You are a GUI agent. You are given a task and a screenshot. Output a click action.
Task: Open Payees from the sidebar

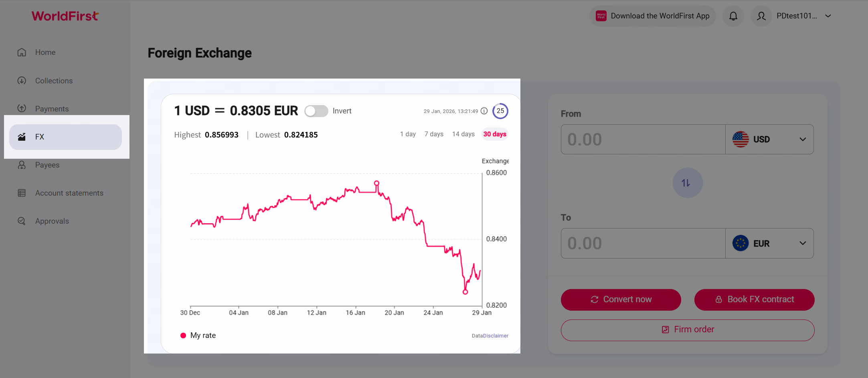47,165
